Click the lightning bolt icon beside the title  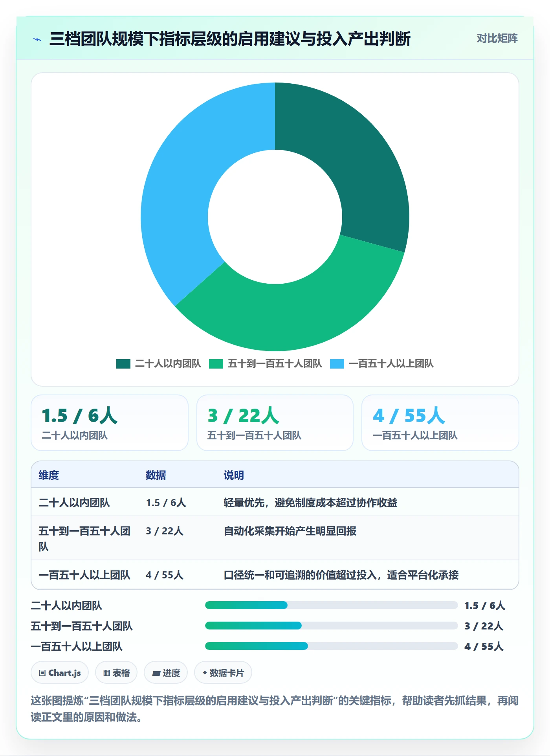click(x=37, y=39)
